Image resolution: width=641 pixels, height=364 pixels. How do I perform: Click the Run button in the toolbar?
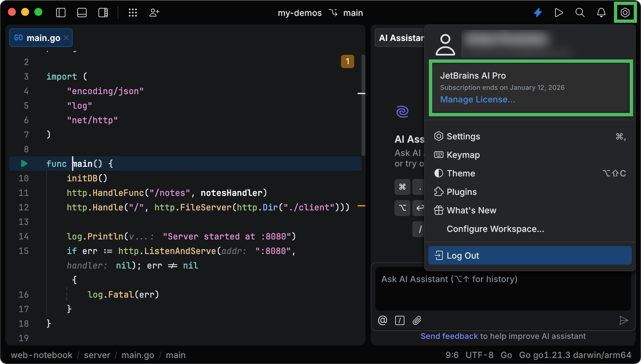tap(559, 13)
